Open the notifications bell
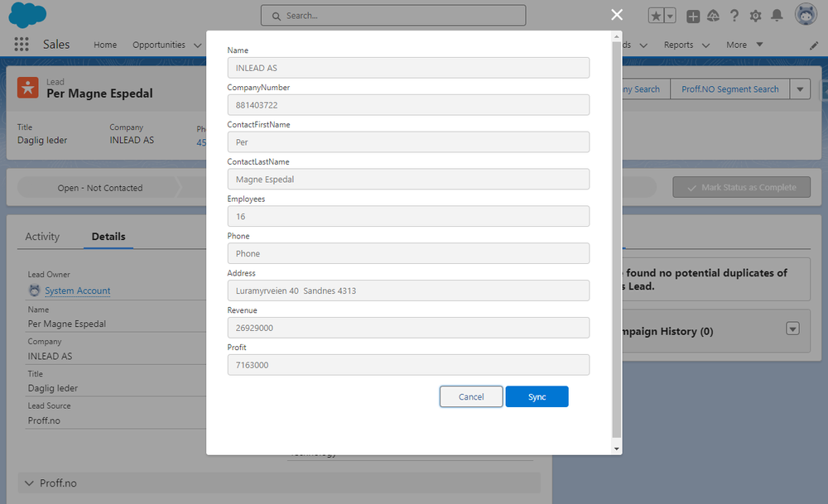828x504 pixels. pyautogui.click(x=777, y=16)
